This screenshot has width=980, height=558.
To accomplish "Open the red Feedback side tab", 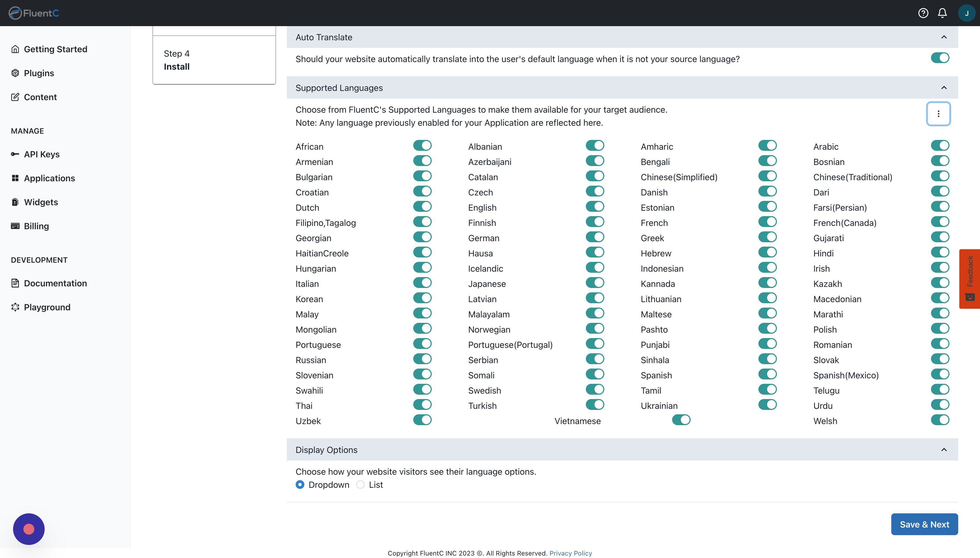I will click(x=970, y=279).
